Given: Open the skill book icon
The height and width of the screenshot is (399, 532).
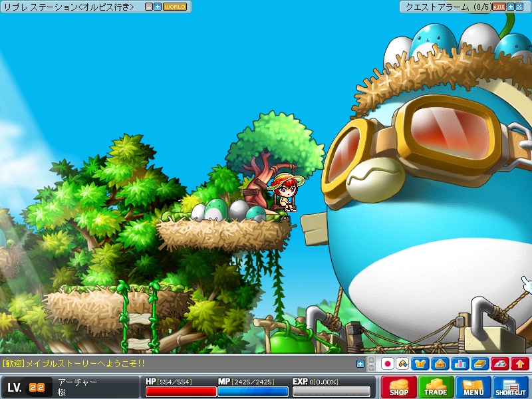Looking at the screenshot, I should tap(480, 364).
